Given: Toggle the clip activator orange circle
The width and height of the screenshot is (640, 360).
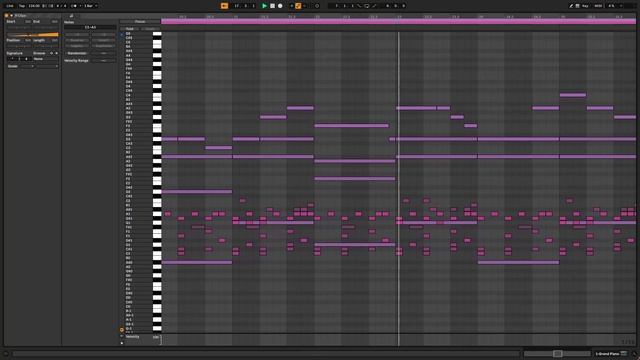Looking at the screenshot, I should click(6, 16).
